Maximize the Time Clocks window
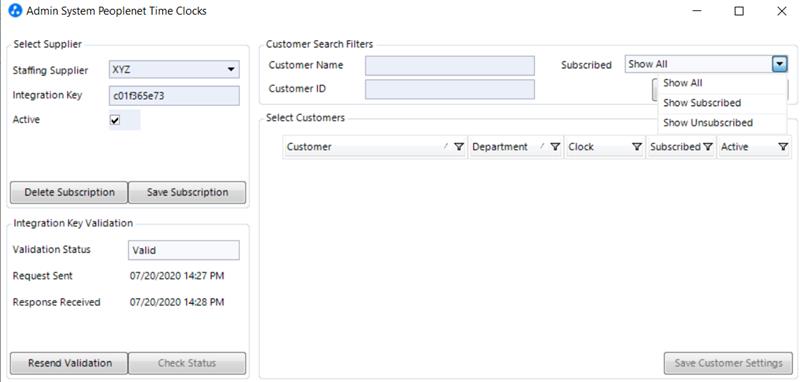 pyautogui.click(x=739, y=11)
